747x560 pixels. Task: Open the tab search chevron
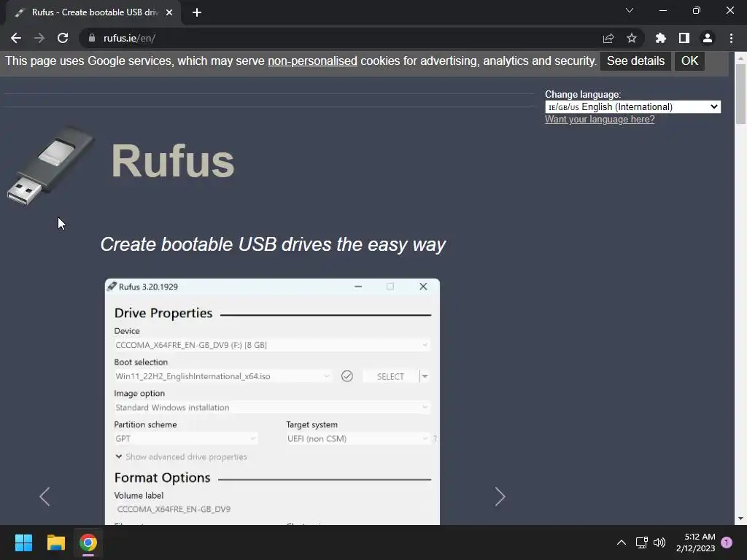(x=630, y=10)
